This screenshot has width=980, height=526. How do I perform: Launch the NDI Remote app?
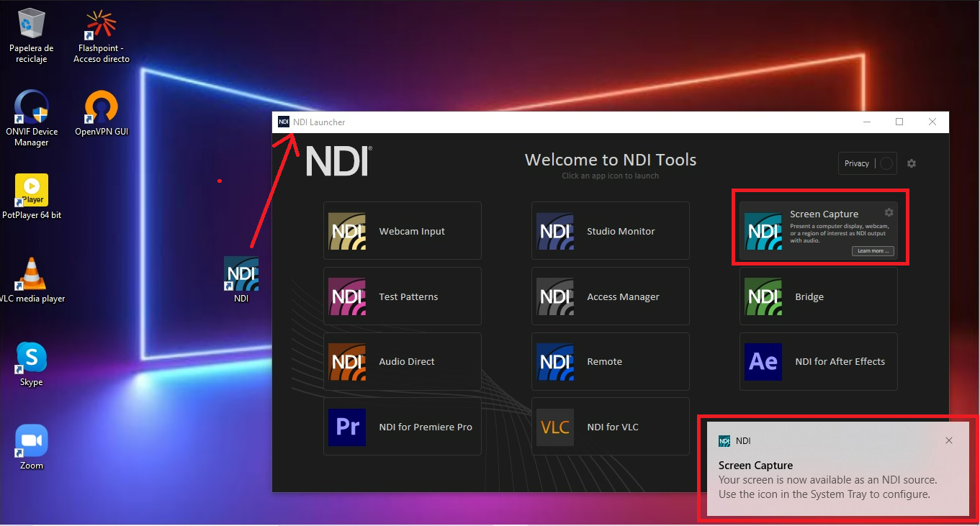(610, 361)
